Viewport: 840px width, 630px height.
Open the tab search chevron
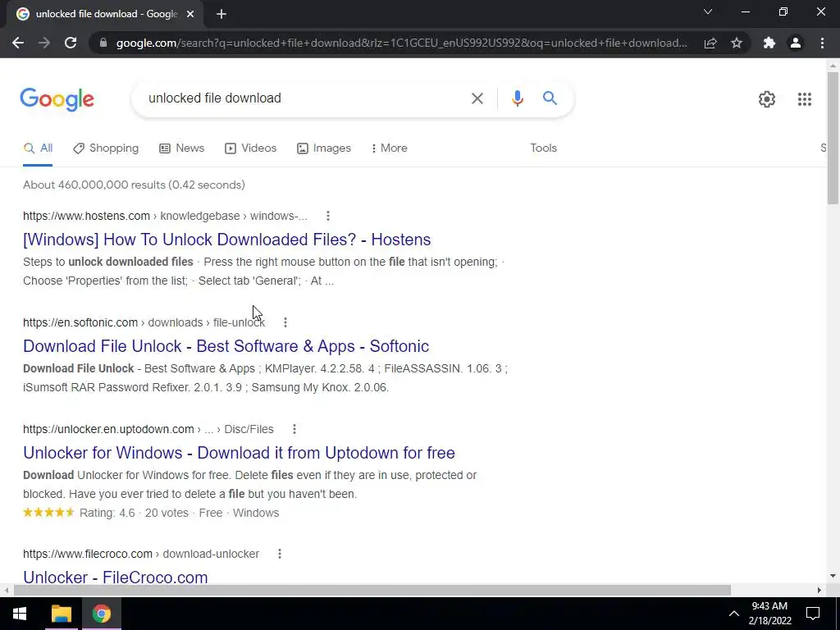coord(708,11)
